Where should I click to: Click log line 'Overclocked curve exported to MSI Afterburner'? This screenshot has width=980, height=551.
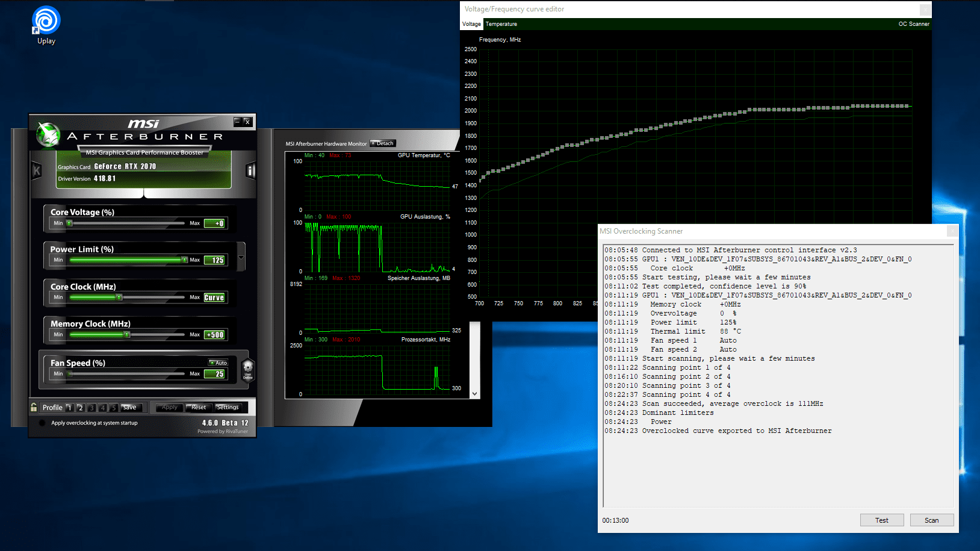(x=718, y=431)
